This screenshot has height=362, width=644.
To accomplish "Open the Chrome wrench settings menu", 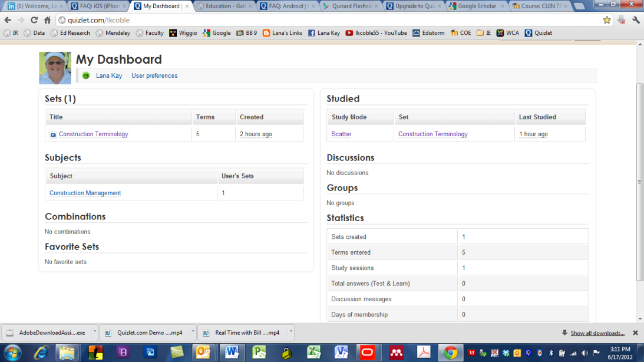I will [x=636, y=19].
